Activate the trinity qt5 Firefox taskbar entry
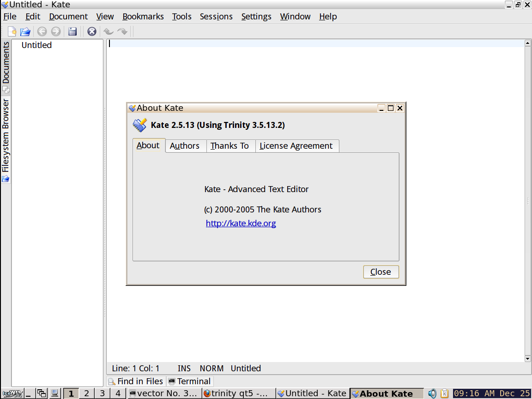The height and width of the screenshot is (399, 532). coord(239,393)
